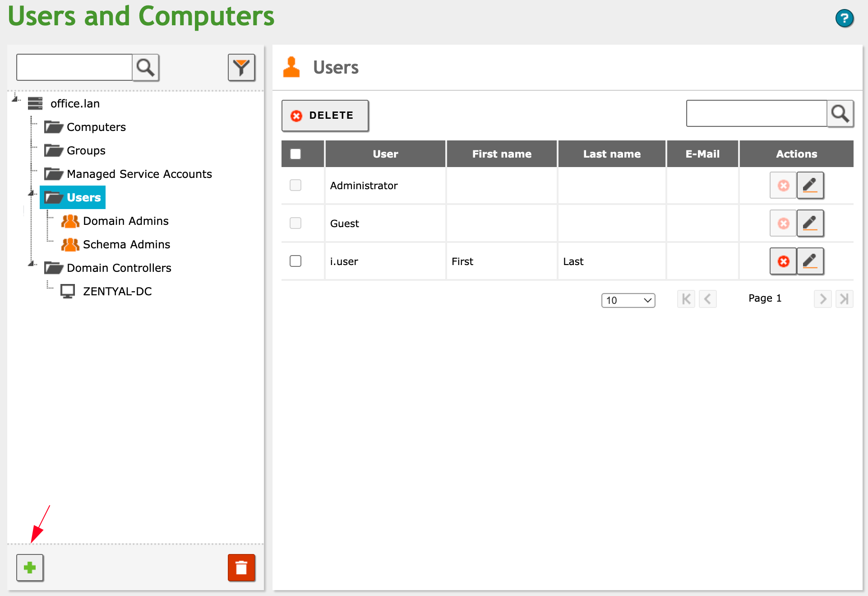Image resolution: width=868 pixels, height=596 pixels.
Task: Edit the i.user account with pencil icon
Action: point(810,261)
